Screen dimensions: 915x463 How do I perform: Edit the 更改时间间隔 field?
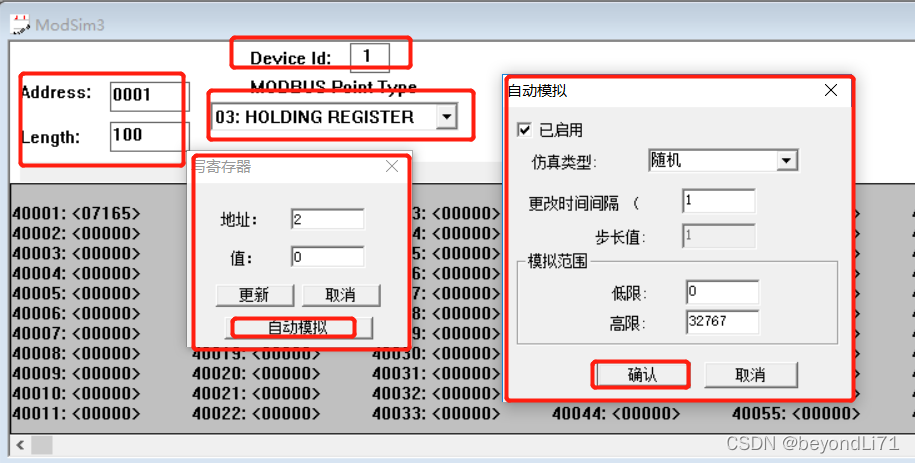point(718,201)
